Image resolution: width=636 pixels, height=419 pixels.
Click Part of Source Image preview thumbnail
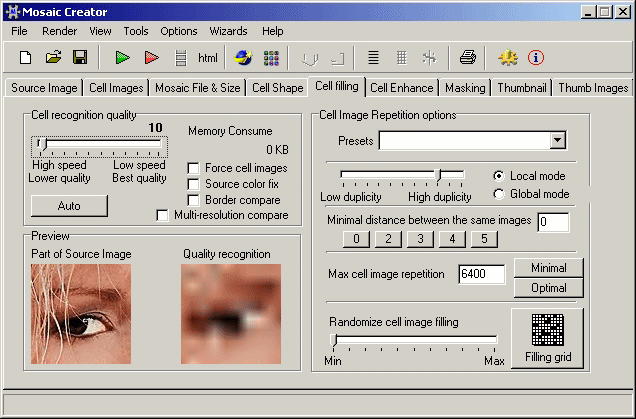click(x=81, y=314)
